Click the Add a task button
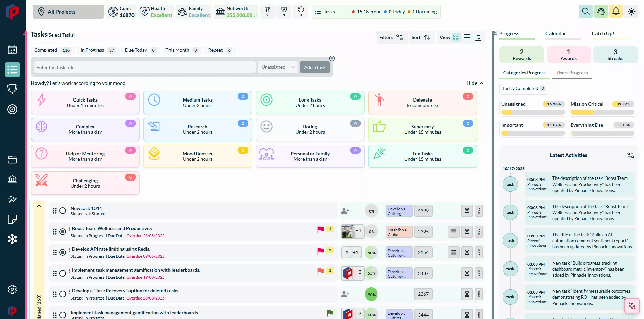 (x=315, y=67)
